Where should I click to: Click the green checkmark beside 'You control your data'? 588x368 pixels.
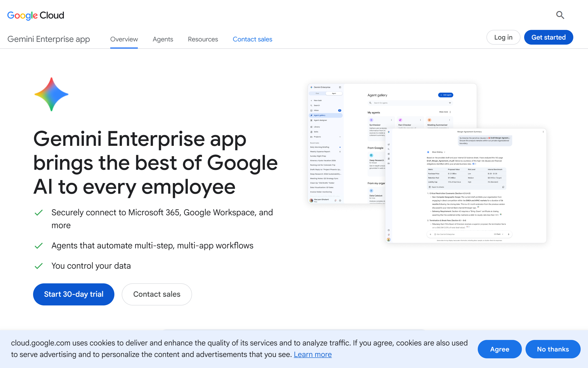pyautogui.click(x=39, y=266)
